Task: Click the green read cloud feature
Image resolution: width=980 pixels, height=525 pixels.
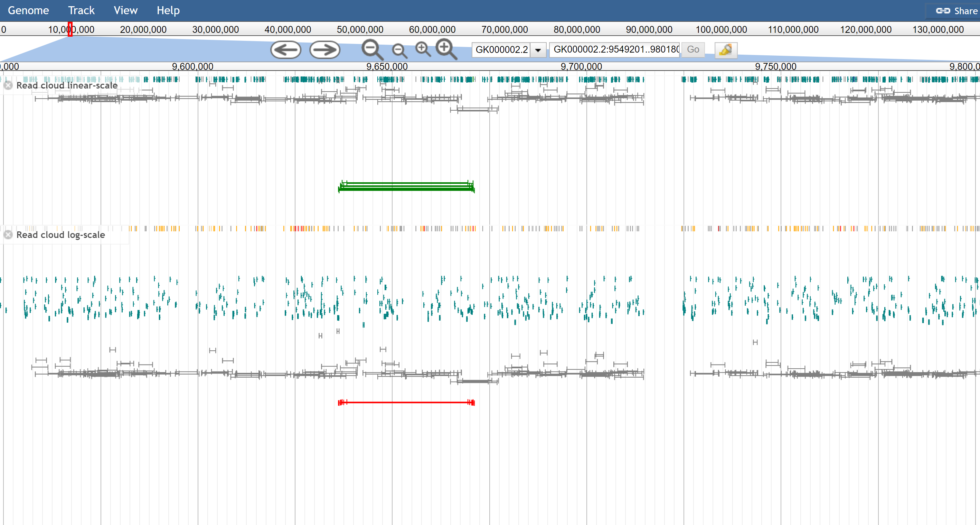Action: [x=406, y=186]
